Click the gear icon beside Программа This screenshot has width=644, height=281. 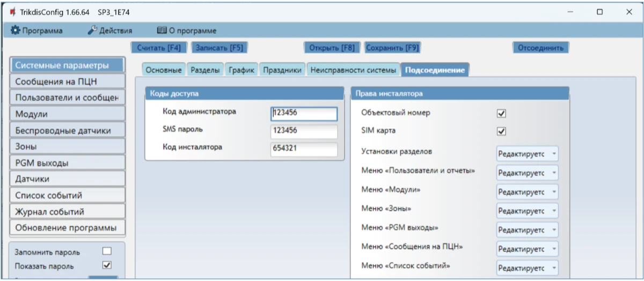pyautogui.click(x=16, y=31)
